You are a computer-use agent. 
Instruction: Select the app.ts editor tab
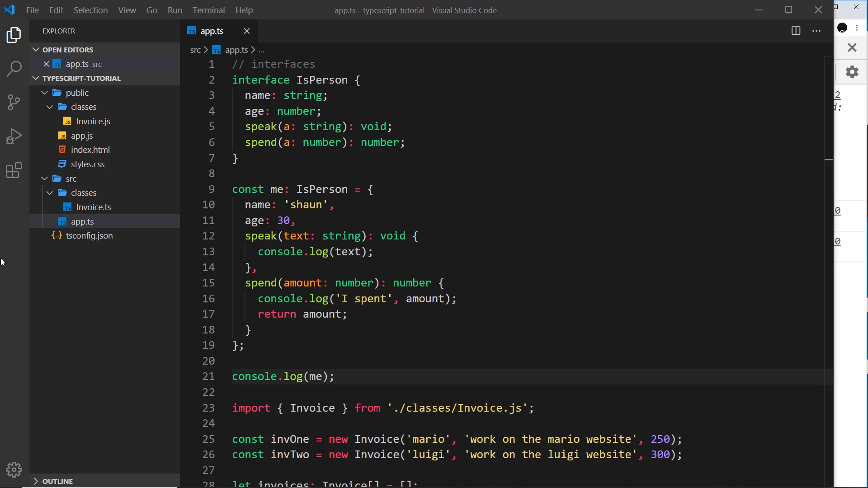[x=212, y=31]
